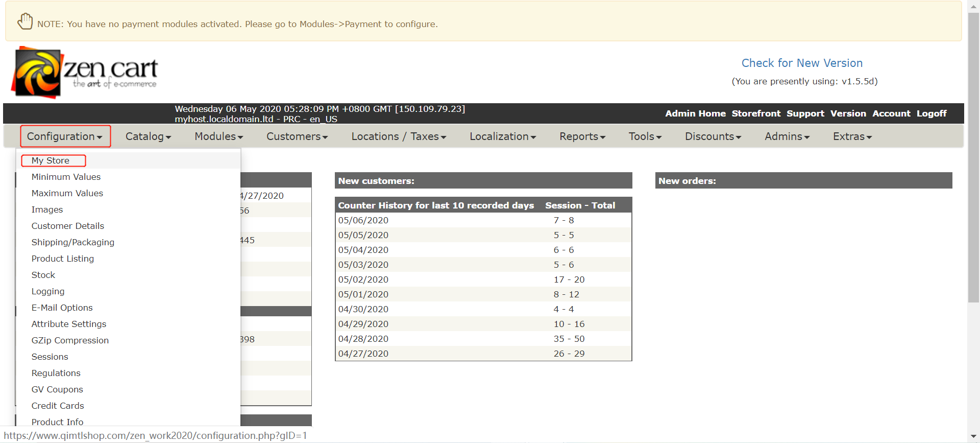The width and height of the screenshot is (980, 443).
Task: Click the 35 - 50 session total
Action: point(569,339)
